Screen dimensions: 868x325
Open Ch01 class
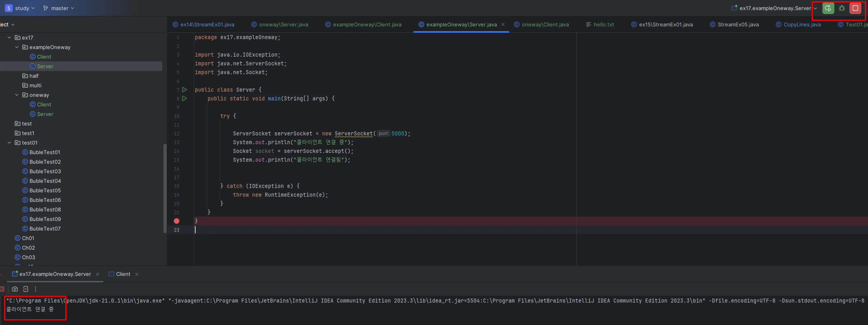pos(25,238)
